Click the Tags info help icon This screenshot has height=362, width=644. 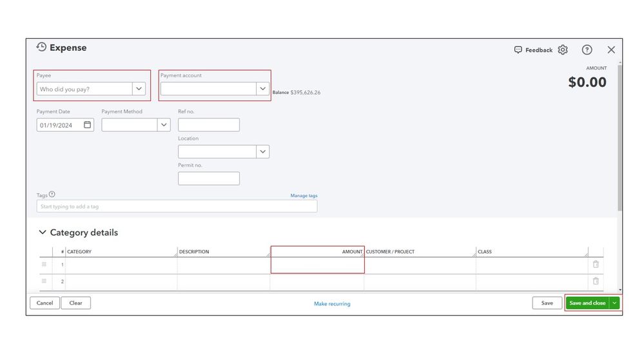coord(52,195)
